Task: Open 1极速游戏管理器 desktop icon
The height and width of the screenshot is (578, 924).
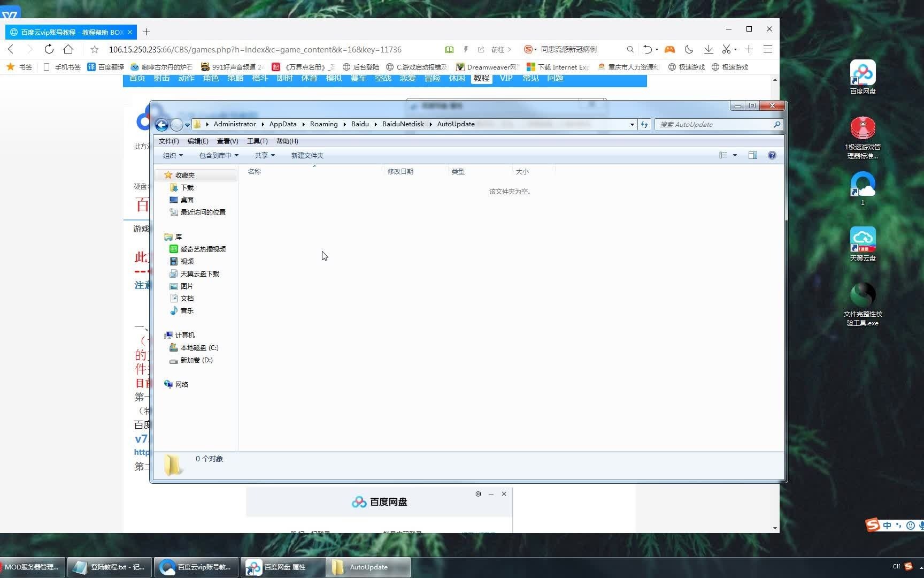Action: click(863, 138)
